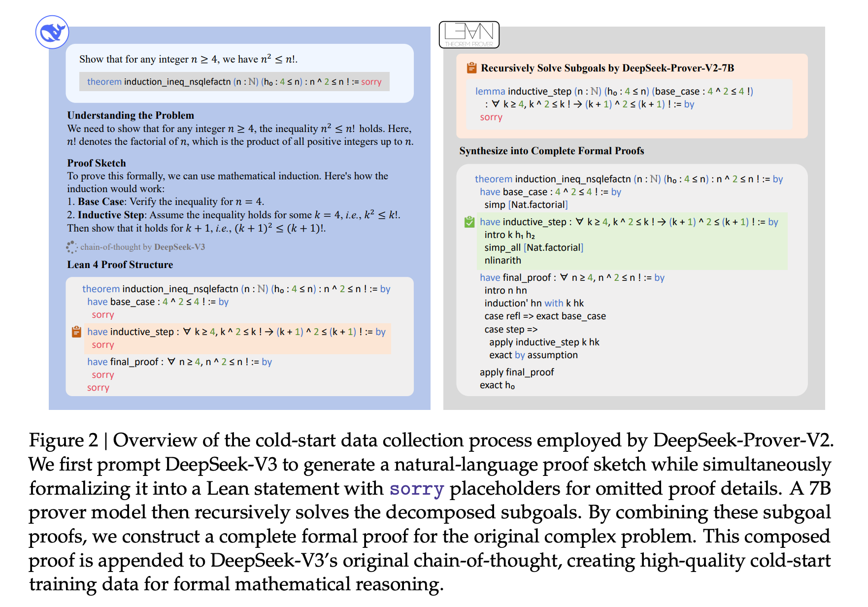Screen dimensions: 868x607
Task: Click 'lemma inductive_step' line in orange box
Action: [614, 91]
